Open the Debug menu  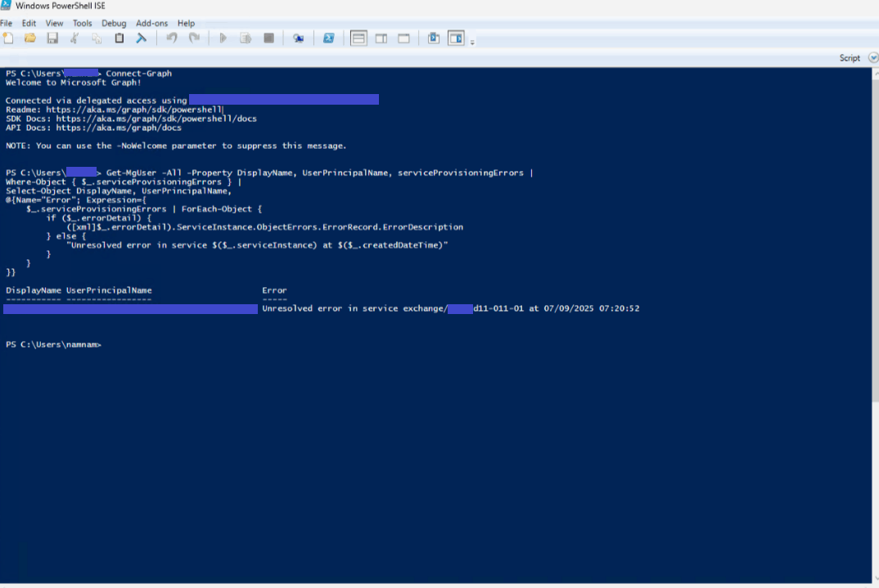tap(114, 23)
